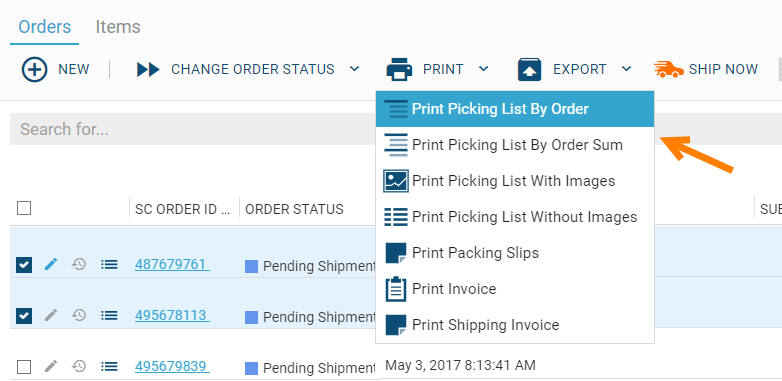The image size is (782, 381).
Task: Click the Search for input field
Action: (194, 129)
